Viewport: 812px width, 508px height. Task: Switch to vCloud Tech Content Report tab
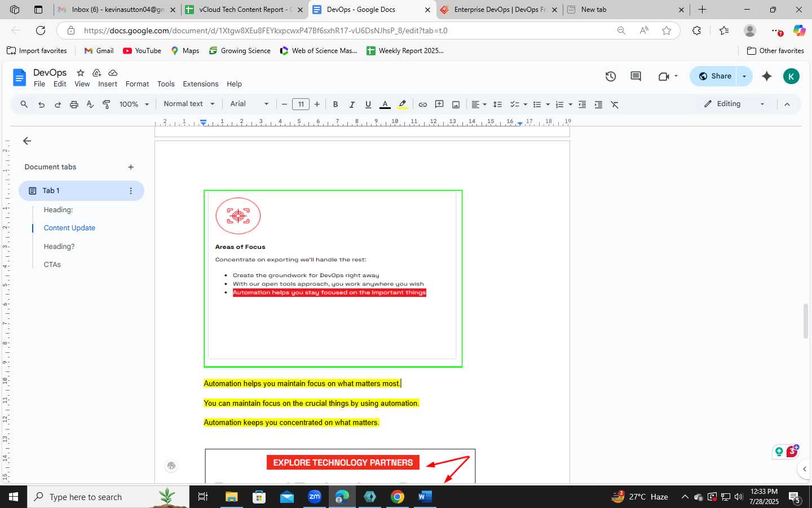pyautogui.click(x=245, y=10)
